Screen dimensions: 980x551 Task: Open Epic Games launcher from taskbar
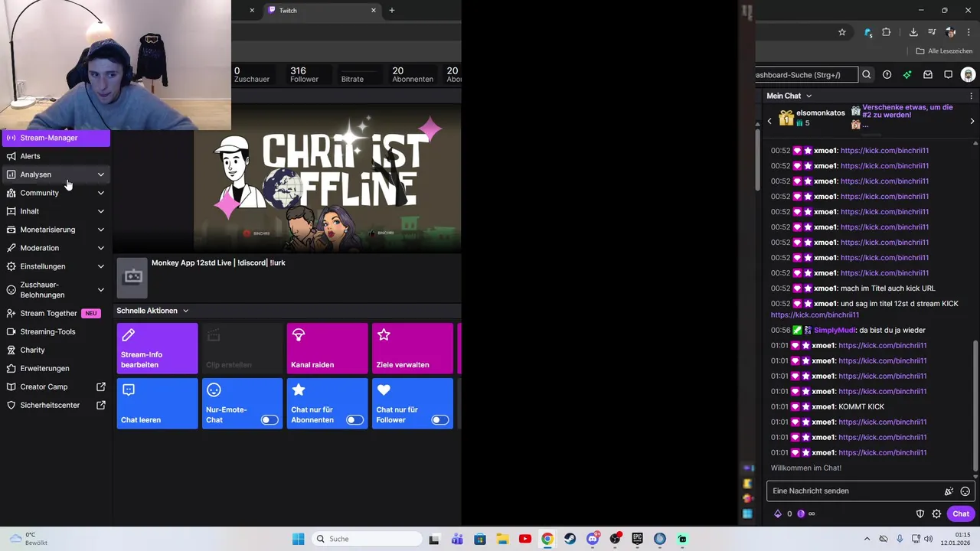638,539
